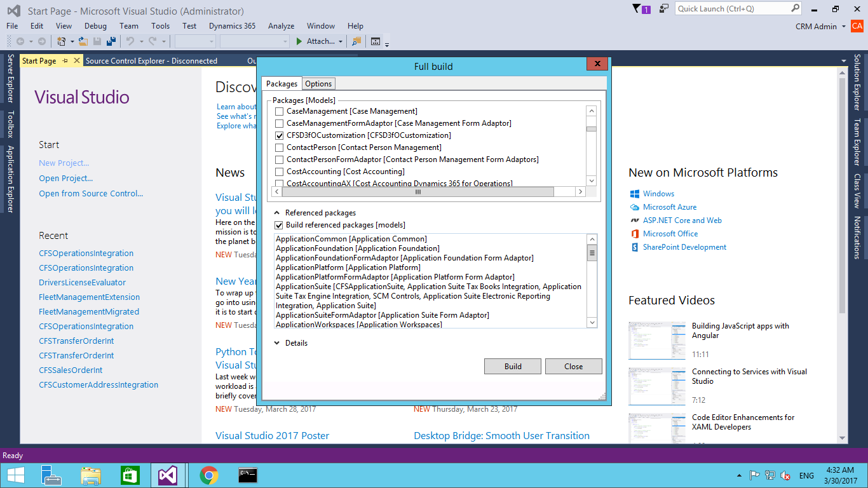Click the Redo toolbar icon

(x=153, y=41)
